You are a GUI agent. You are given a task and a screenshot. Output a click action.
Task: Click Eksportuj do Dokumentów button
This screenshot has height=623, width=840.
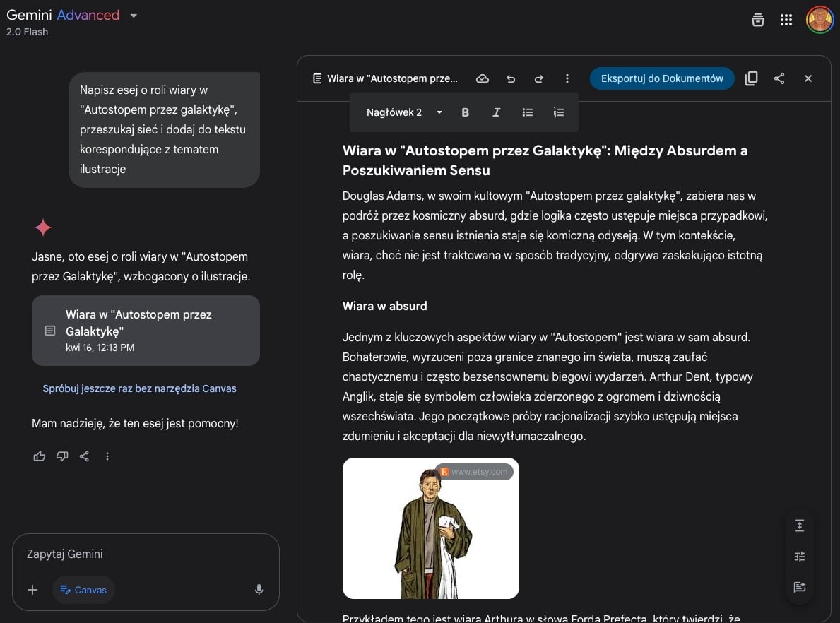(x=661, y=78)
